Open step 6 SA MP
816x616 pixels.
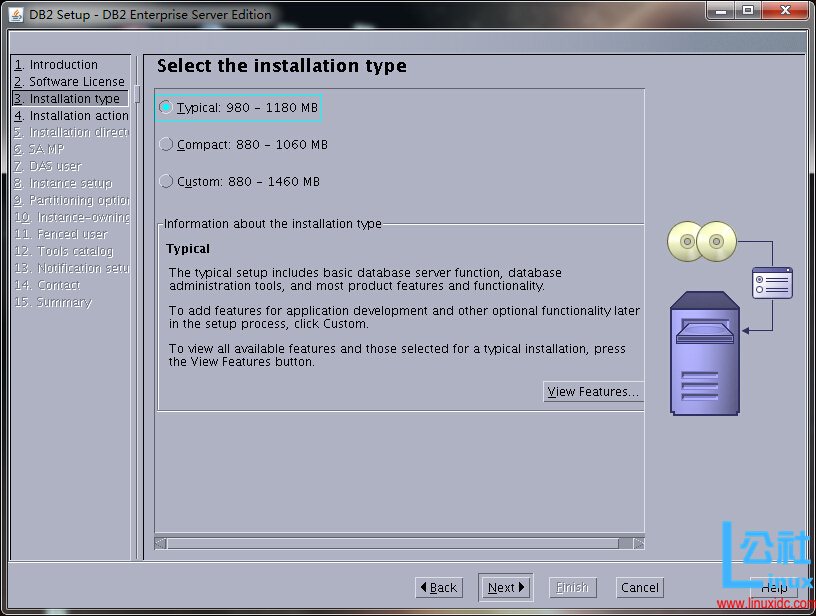pos(39,149)
